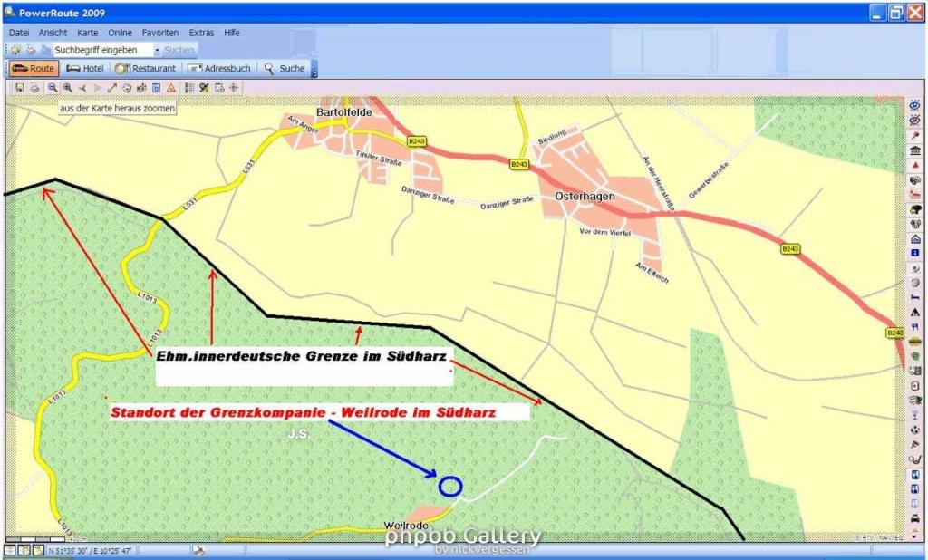Click the diagonal double-arrow map toolbar icon

pyautogui.click(x=112, y=88)
